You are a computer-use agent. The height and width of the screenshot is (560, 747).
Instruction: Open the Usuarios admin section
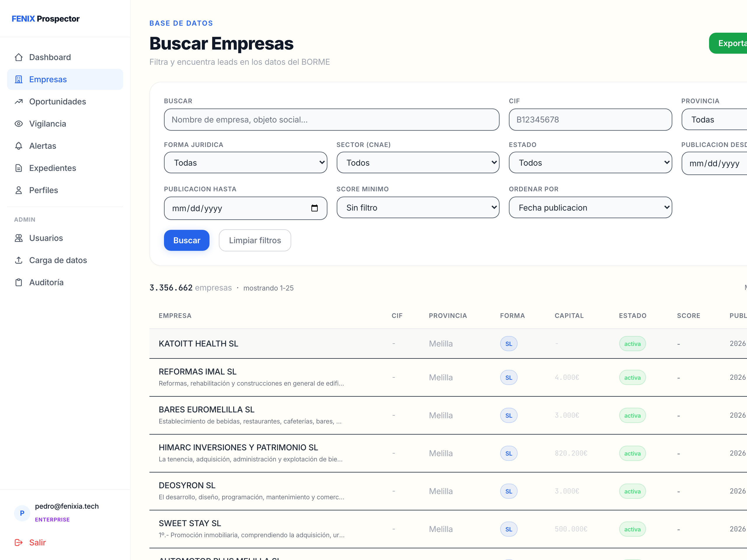click(46, 238)
